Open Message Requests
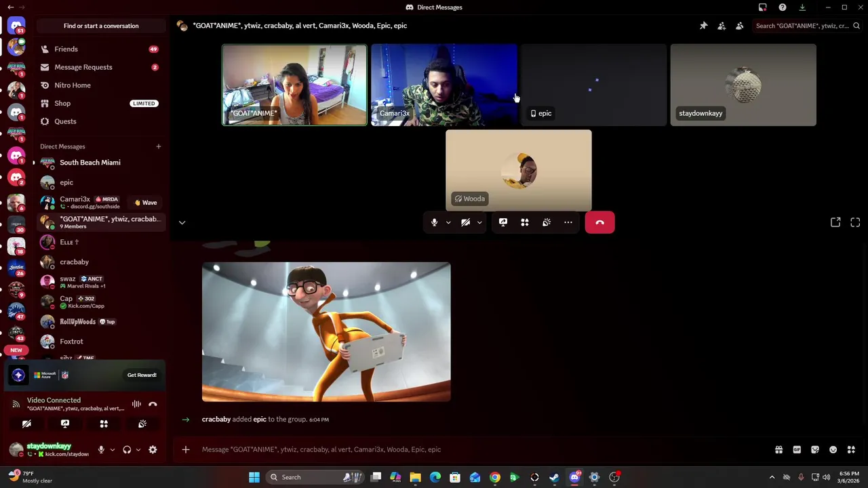Image resolution: width=868 pixels, height=488 pixels. (101, 67)
